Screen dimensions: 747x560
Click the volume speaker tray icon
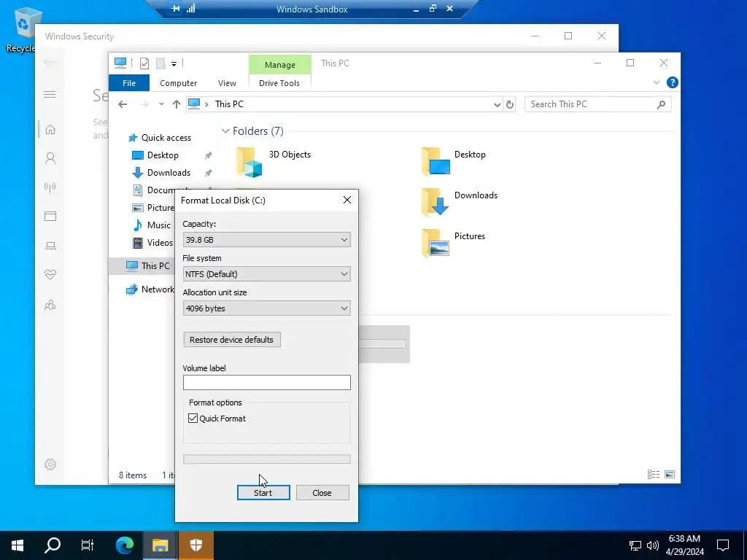click(x=653, y=545)
